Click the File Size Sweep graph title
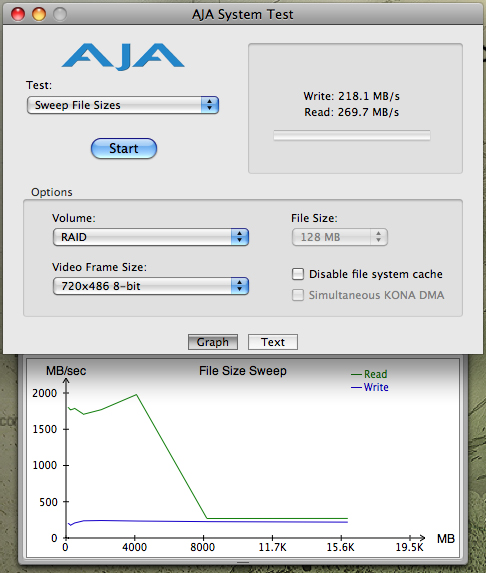This screenshot has height=573, width=486. point(243,371)
